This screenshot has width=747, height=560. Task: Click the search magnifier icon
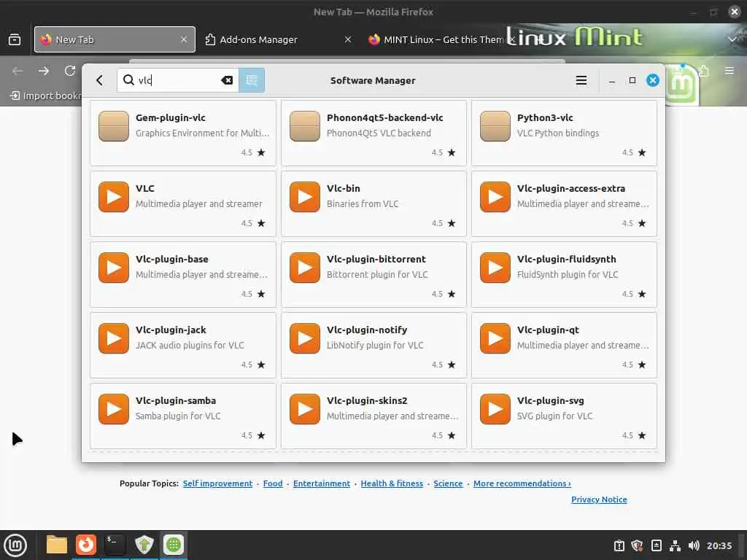[x=128, y=80]
